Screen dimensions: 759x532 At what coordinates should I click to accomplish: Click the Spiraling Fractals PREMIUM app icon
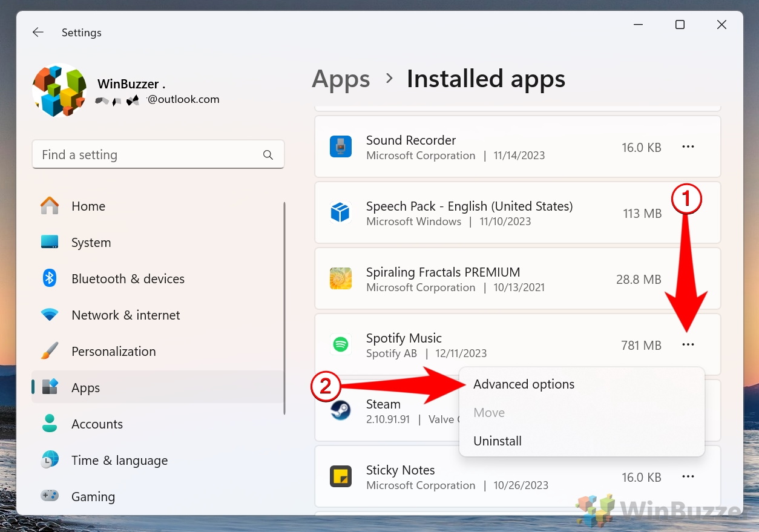click(x=341, y=279)
